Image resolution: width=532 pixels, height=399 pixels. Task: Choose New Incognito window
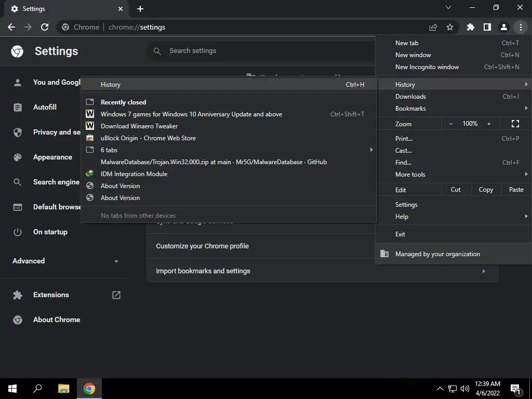pos(454,67)
